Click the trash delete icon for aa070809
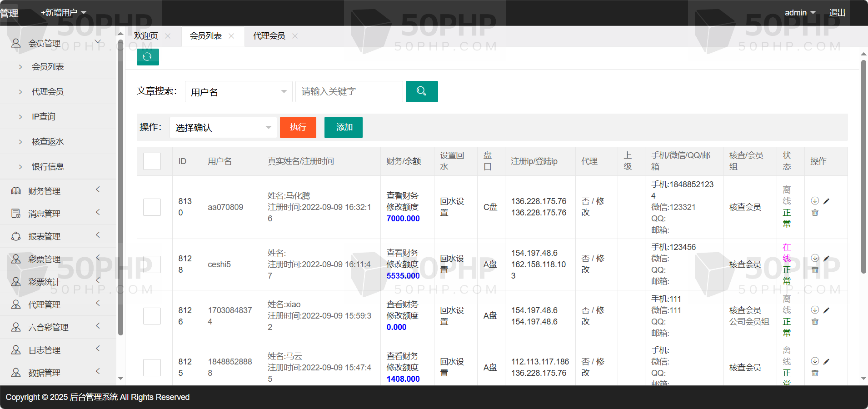The image size is (868, 409). 815,213
